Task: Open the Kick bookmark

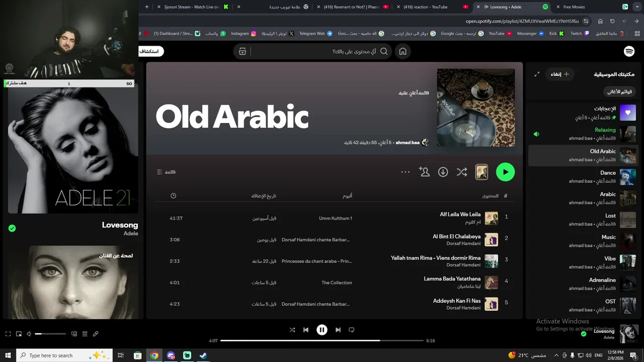Action: [x=556, y=33]
